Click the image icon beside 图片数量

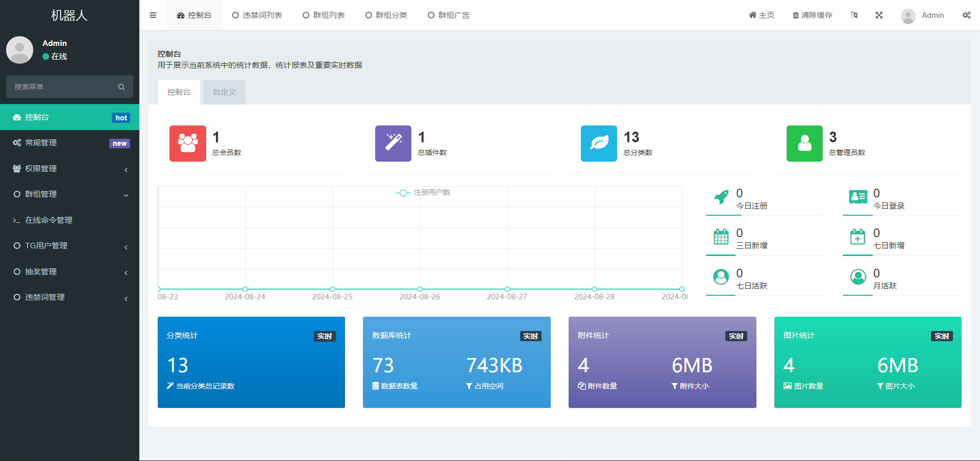(788, 386)
